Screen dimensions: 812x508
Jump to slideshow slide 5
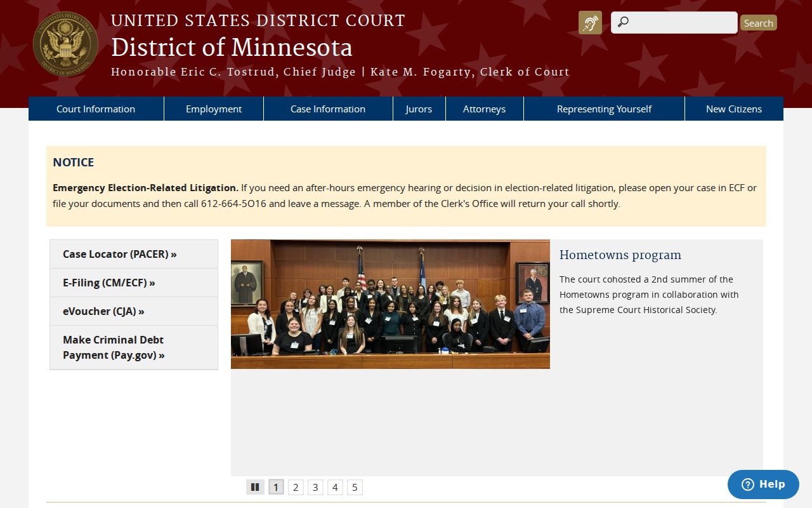(x=355, y=487)
